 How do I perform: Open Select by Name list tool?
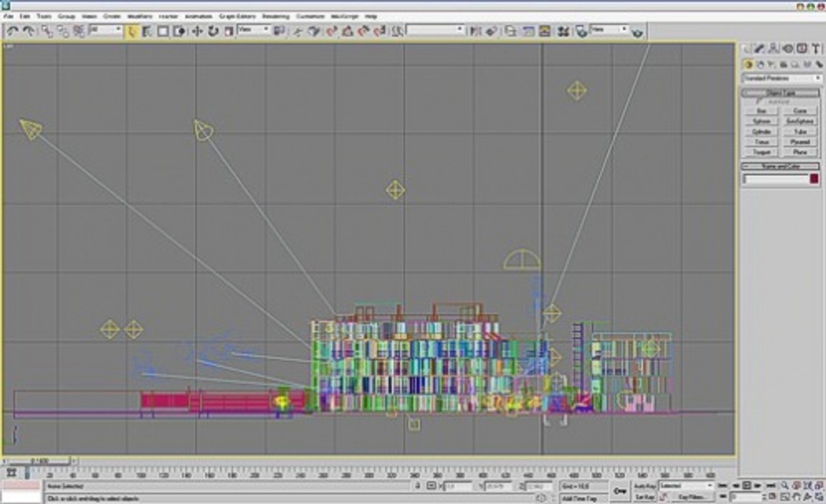[147, 31]
